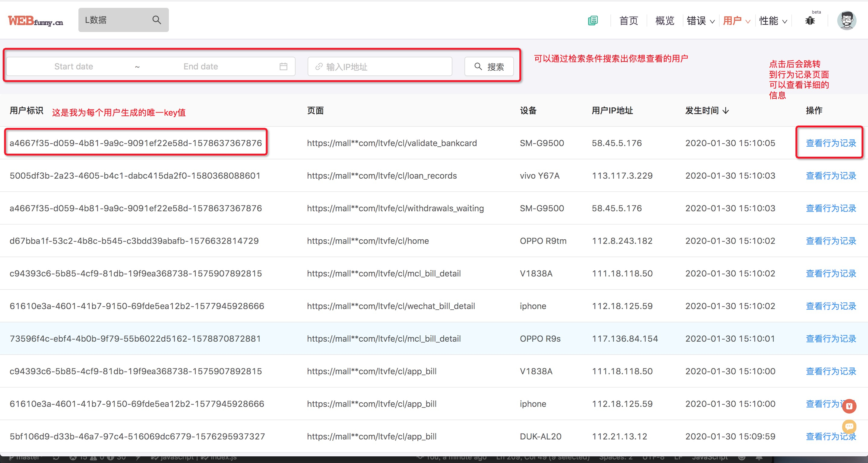Image resolution: width=868 pixels, height=463 pixels.
Task: Click the Start date field
Action: point(74,66)
